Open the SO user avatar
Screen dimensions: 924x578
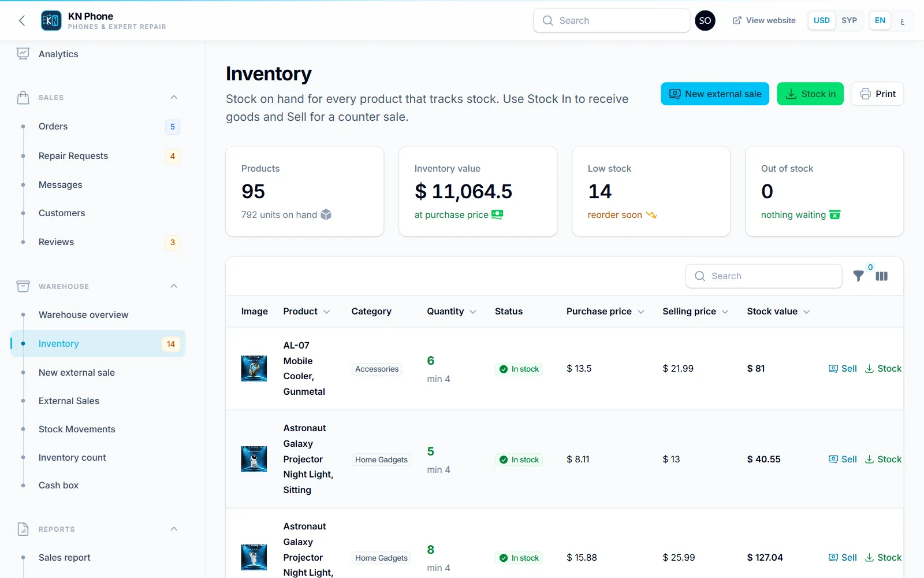(705, 21)
